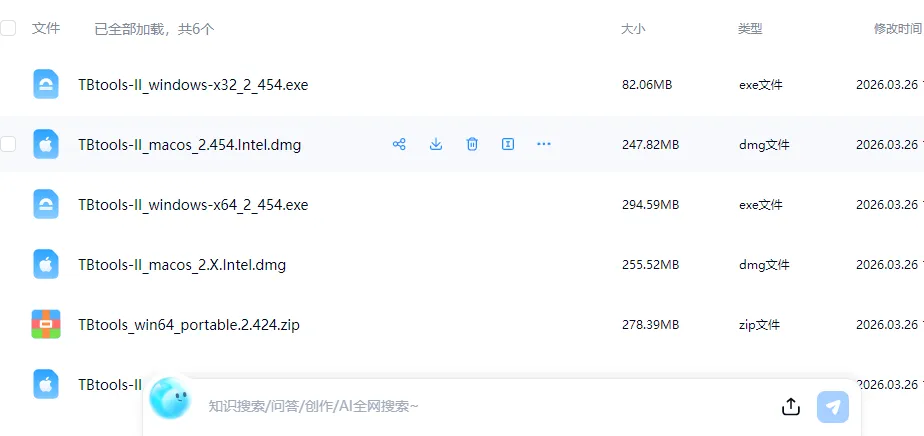The image size is (924, 436).
Task: Click the rename icon on the macos_2.454 row
Action: click(508, 144)
